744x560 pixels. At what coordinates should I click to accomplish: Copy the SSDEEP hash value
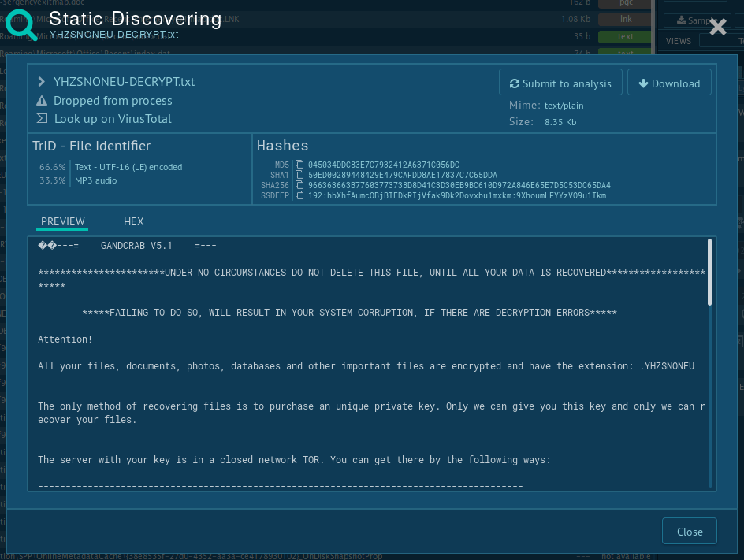pos(299,196)
